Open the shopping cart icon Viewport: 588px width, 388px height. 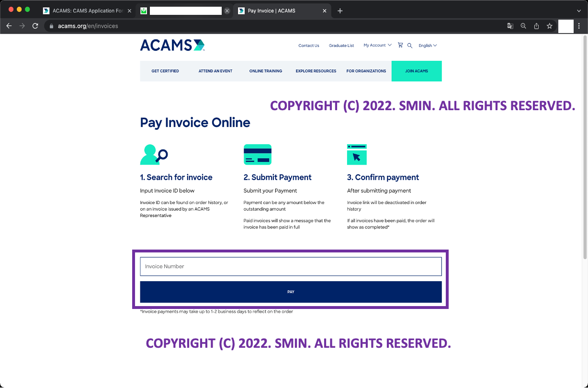[400, 45]
